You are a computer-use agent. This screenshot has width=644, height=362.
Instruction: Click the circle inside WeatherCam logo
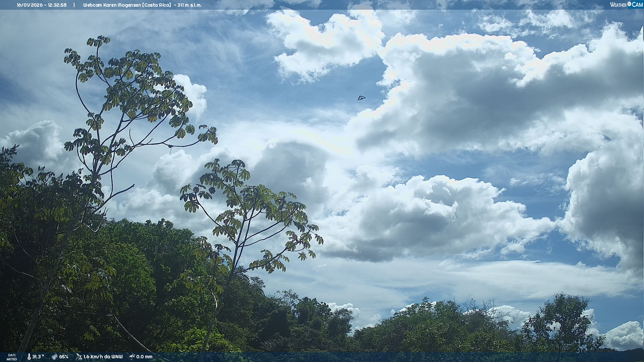coord(629,4)
